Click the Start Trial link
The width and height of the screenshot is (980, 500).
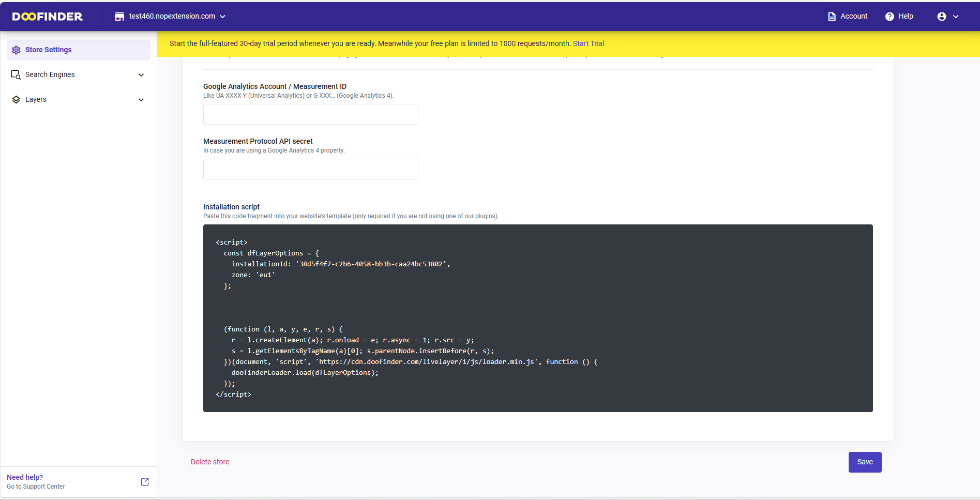(589, 43)
